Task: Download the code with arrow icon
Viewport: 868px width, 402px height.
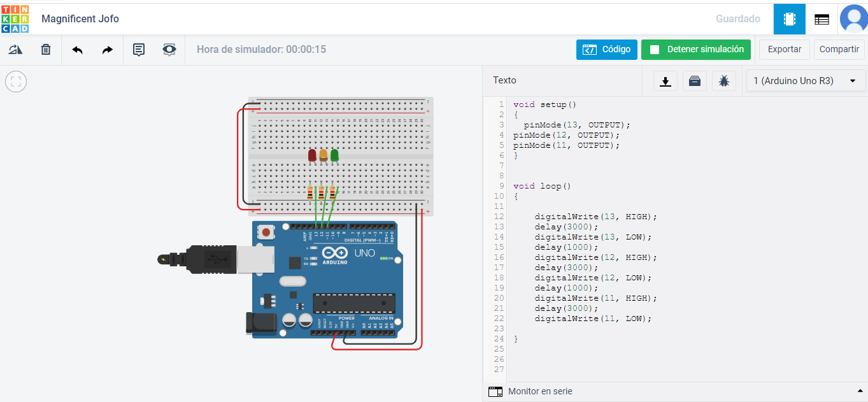Action: [x=665, y=81]
